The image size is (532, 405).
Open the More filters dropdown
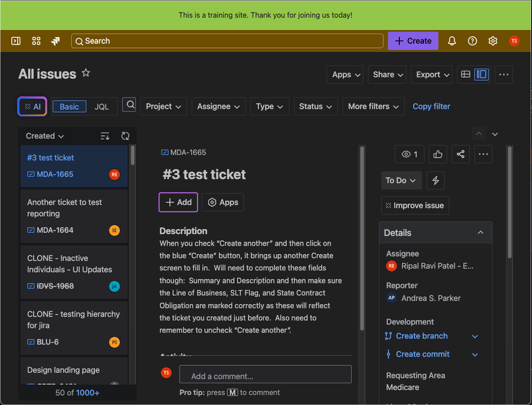tap(373, 107)
